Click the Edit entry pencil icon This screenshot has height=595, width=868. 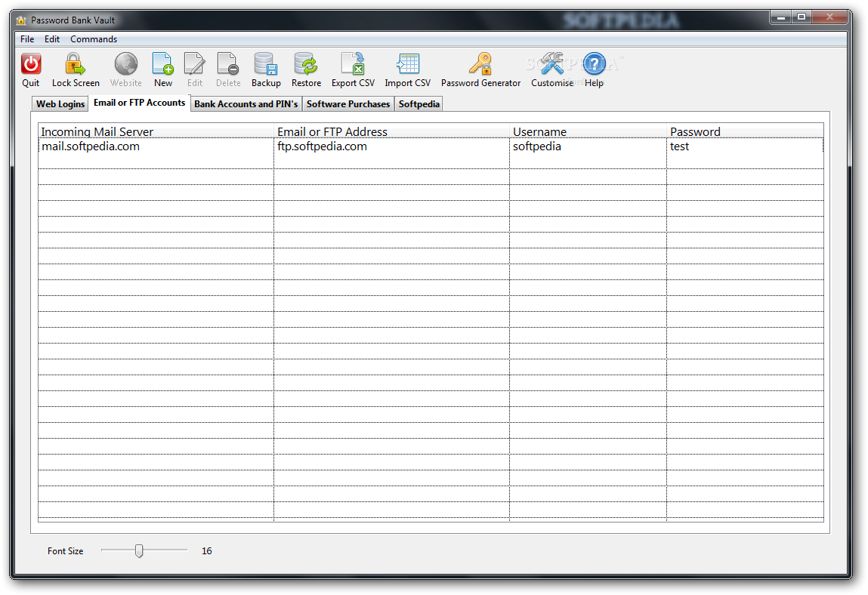click(194, 63)
